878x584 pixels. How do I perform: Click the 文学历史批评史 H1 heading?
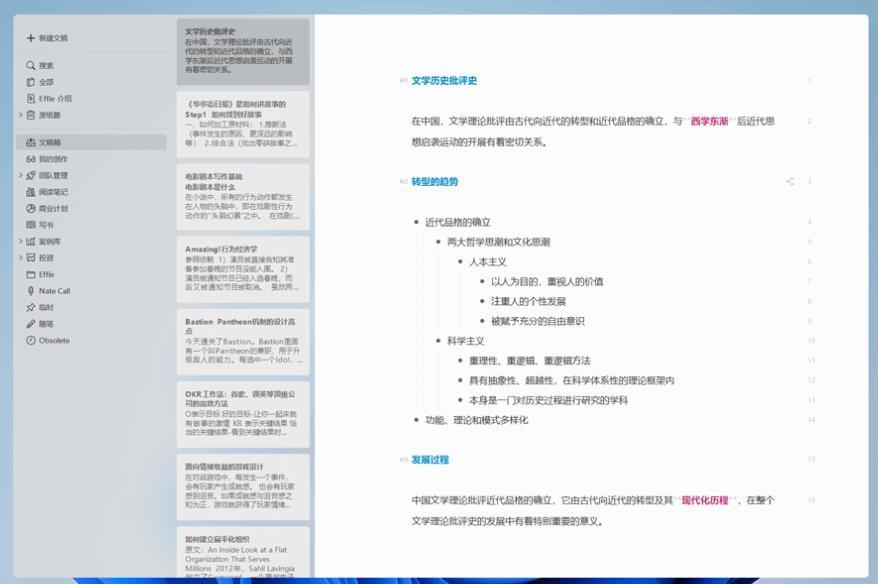pyautogui.click(x=444, y=81)
